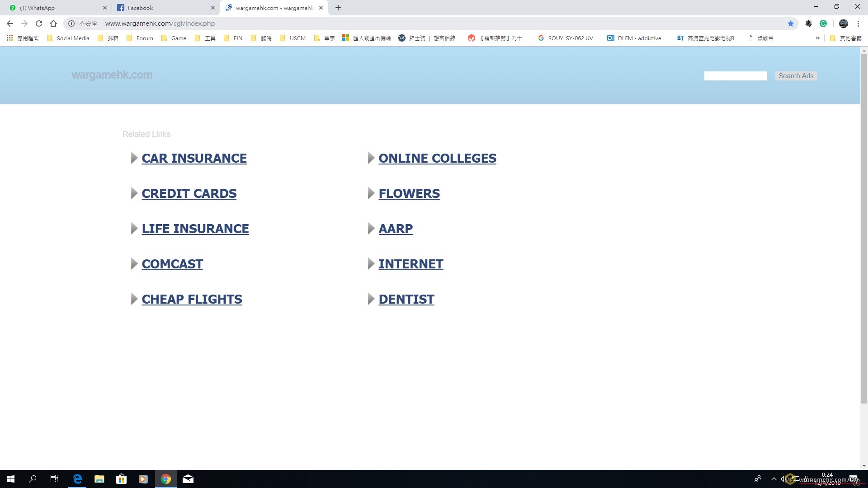Open File Explorer from taskbar

[x=99, y=479]
